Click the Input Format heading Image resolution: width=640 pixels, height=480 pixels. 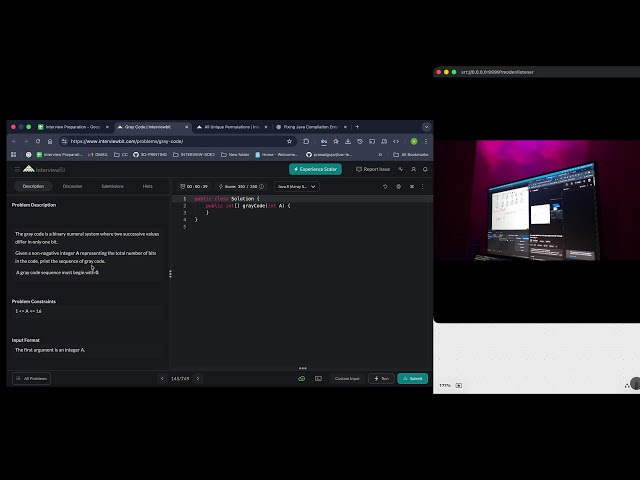[26, 340]
